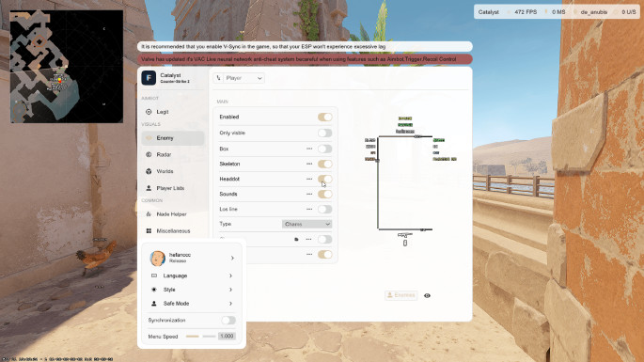Click the red VAC Live warning banner
This screenshot has height=362, width=644.
click(x=305, y=59)
